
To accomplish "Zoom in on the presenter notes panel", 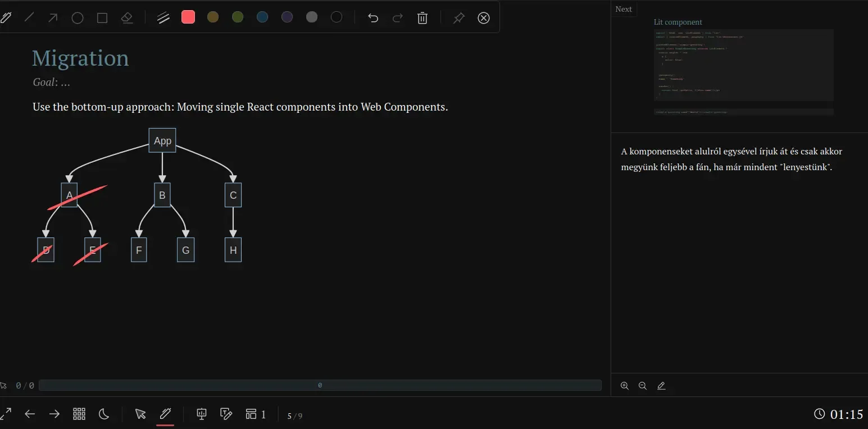I will click(625, 386).
